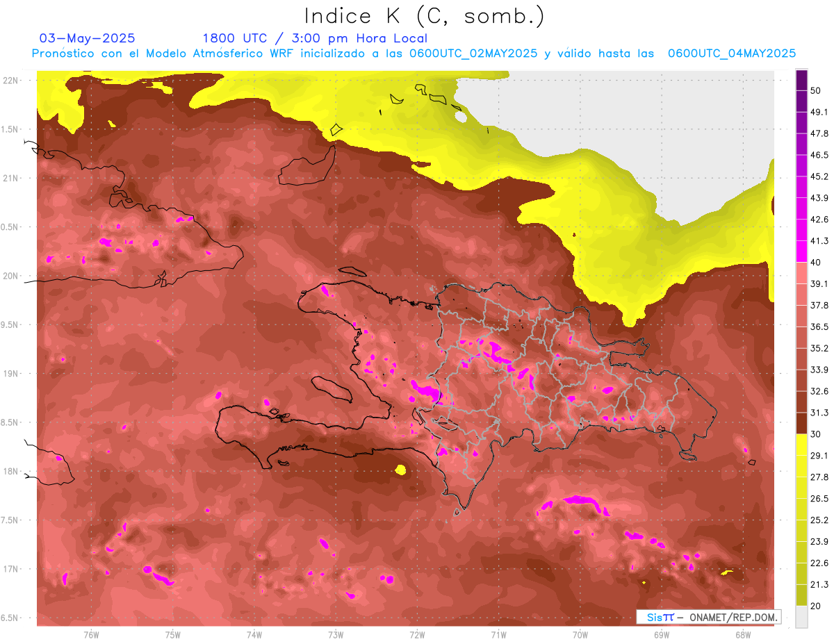Viewport: 834px width, 644px height.
Task: Click the colorbar value "40"
Action: coord(816,263)
